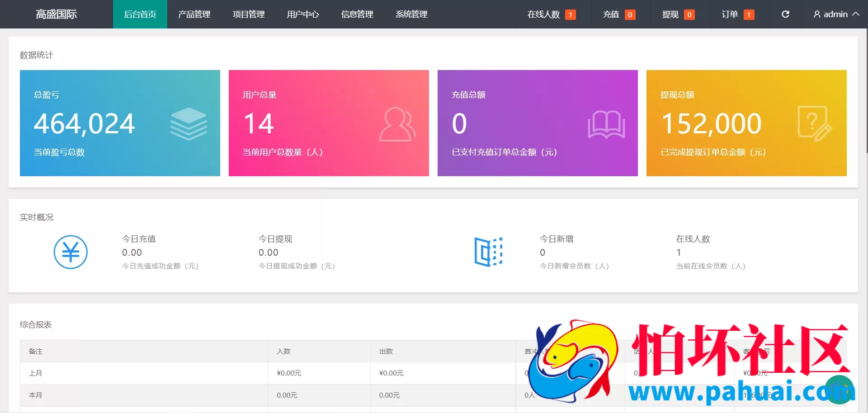Screen dimensions: 868x413
Task: Click the orange badge next to 订单
Action: tap(749, 15)
